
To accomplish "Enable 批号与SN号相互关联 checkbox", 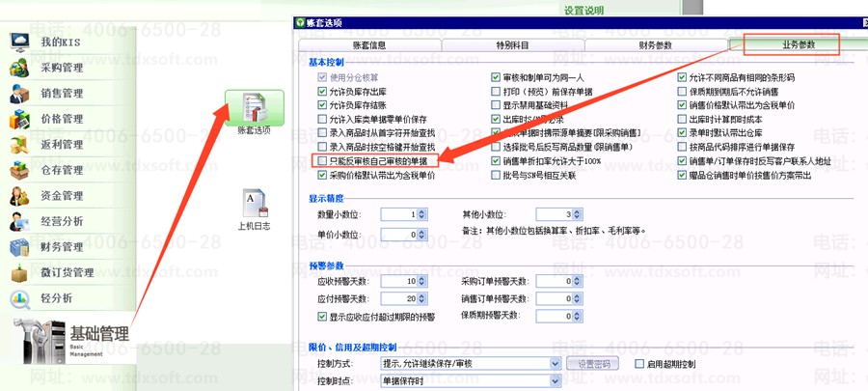I will tap(496, 175).
